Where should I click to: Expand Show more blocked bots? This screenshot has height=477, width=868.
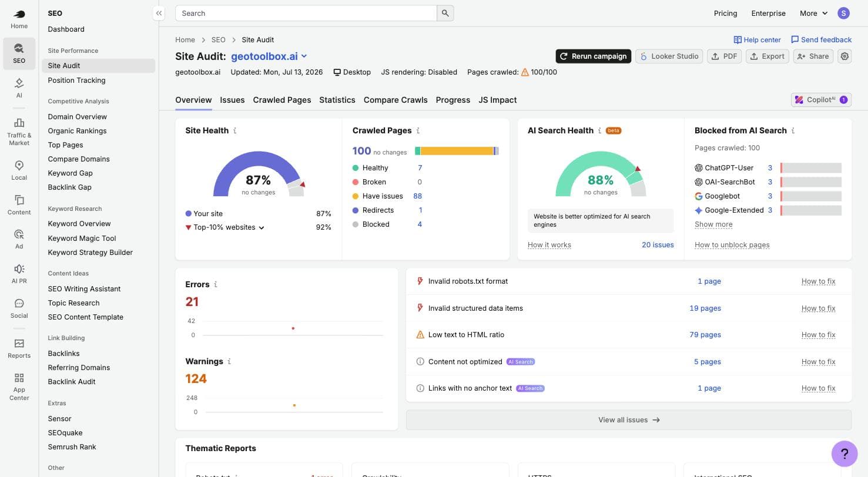coord(713,224)
